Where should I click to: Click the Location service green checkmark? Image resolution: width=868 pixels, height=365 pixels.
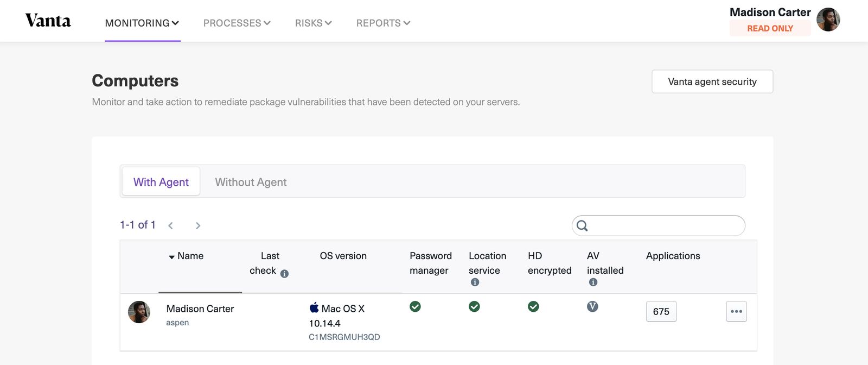click(x=474, y=307)
